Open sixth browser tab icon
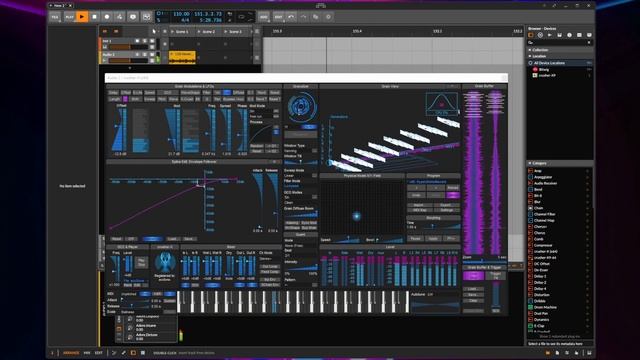Image resolution: width=640 pixels, height=360 pixels. click(x=579, y=35)
